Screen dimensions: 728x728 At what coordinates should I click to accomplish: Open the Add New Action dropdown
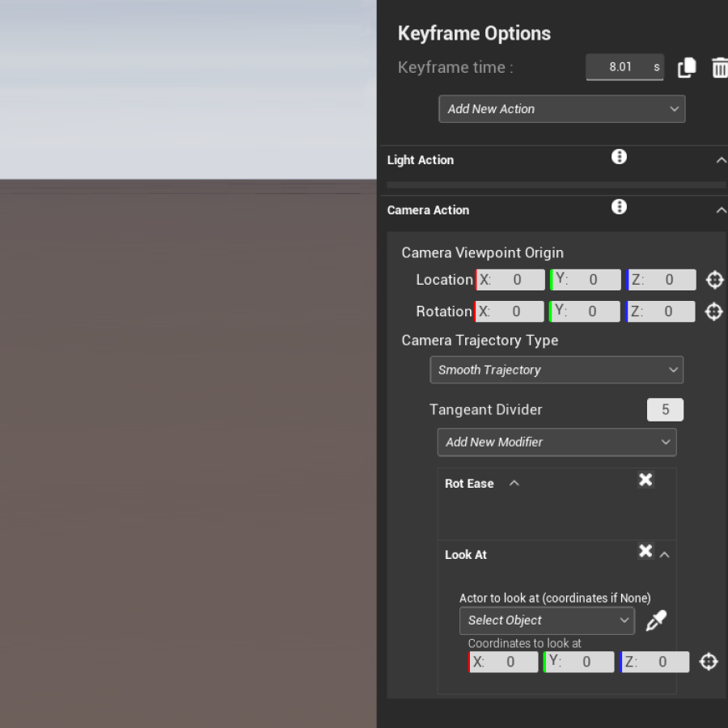[561, 109]
